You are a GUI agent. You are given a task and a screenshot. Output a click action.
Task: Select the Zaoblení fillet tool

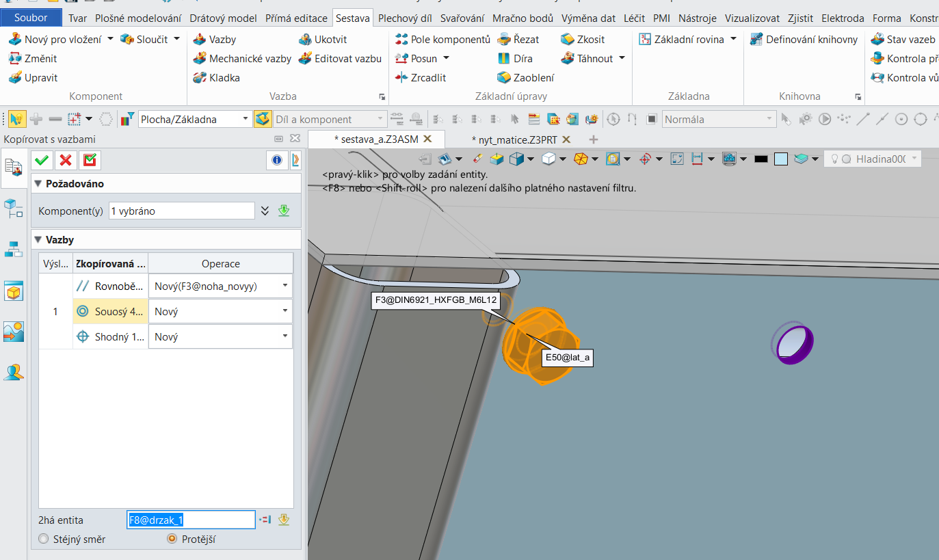[x=525, y=78]
